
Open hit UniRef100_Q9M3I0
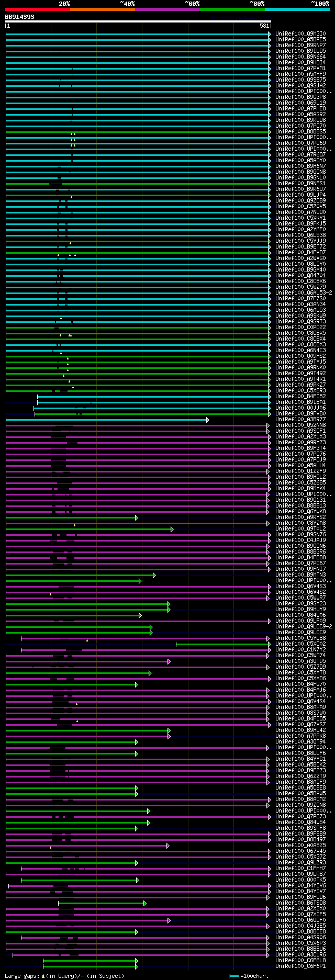coord(300,34)
